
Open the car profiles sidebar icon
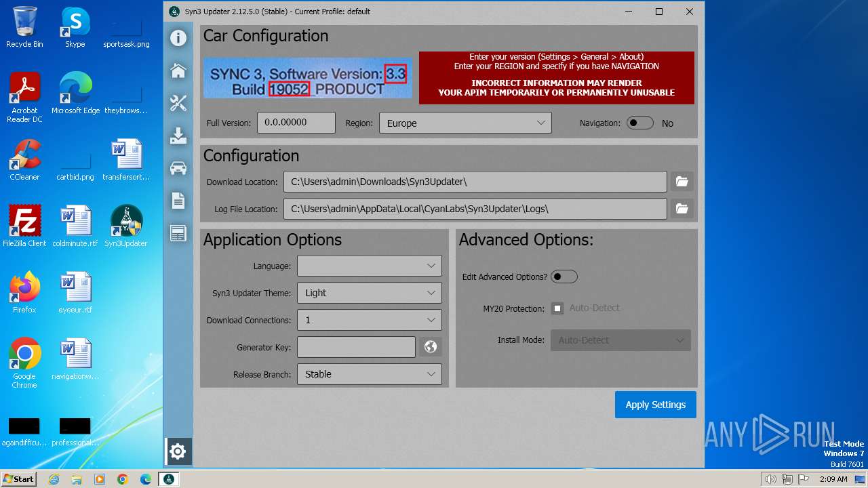178,168
